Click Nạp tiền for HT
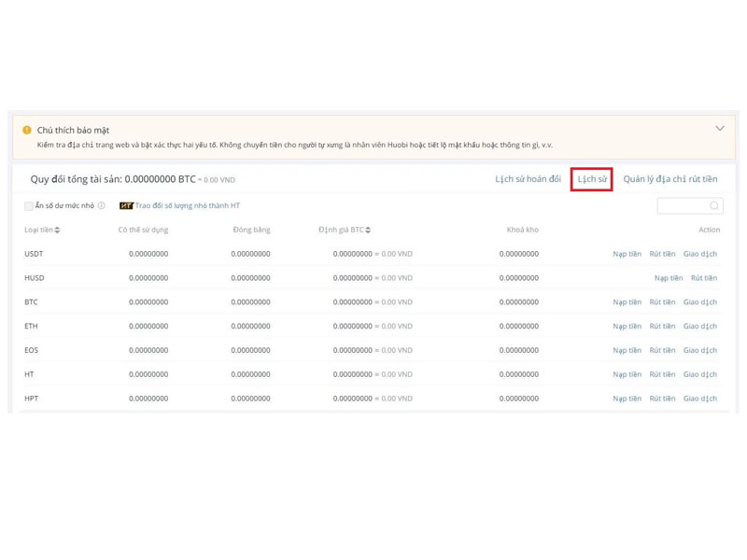 pos(627,374)
